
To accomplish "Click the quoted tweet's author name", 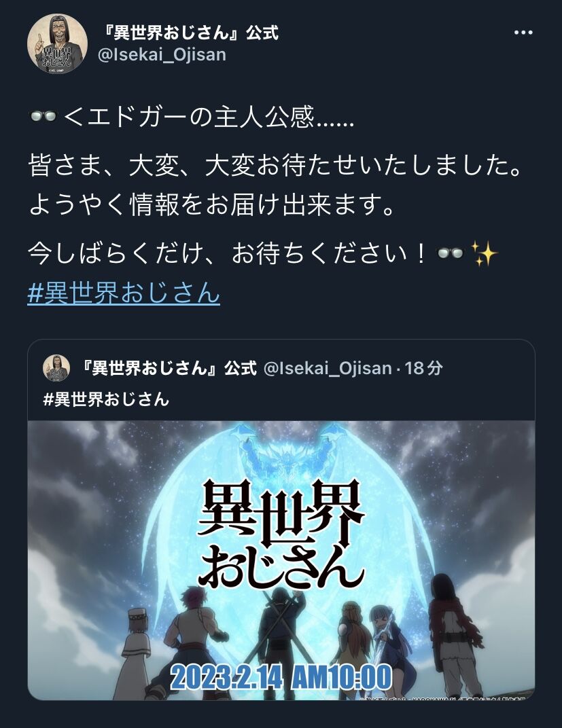I will 168,367.
